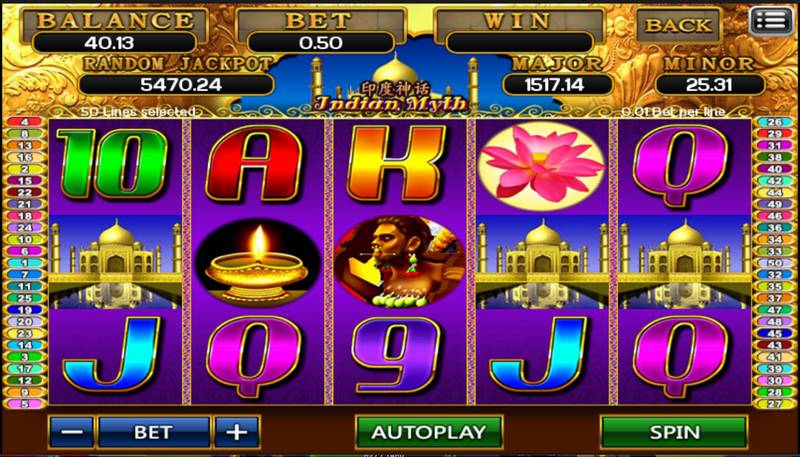This screenshot has width=800, height=457.
Task: Click the blue J symbol on first reel
Action: point(111,354)
